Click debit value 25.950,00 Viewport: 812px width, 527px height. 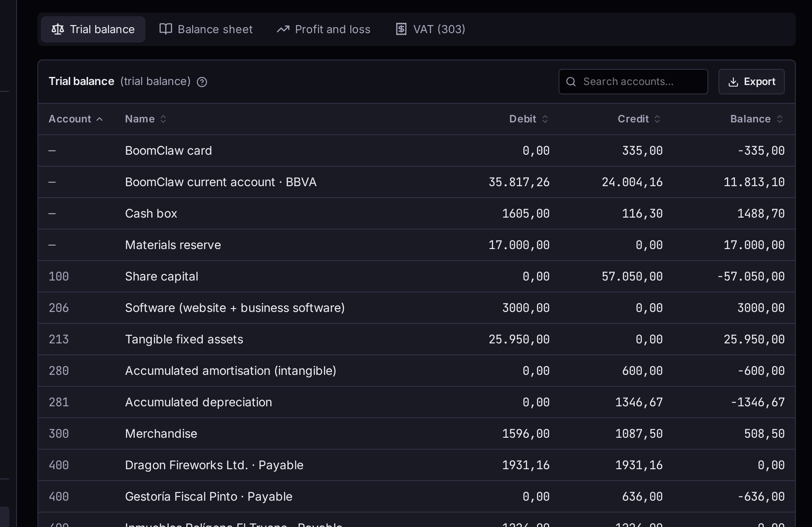click(x=519, y=340)
